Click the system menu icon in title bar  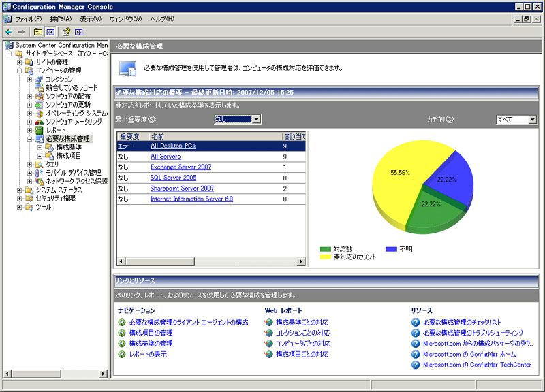click(x=7, y=7)
